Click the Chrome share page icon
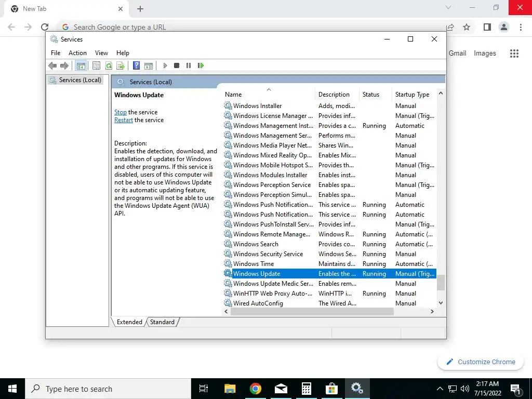 450,27
